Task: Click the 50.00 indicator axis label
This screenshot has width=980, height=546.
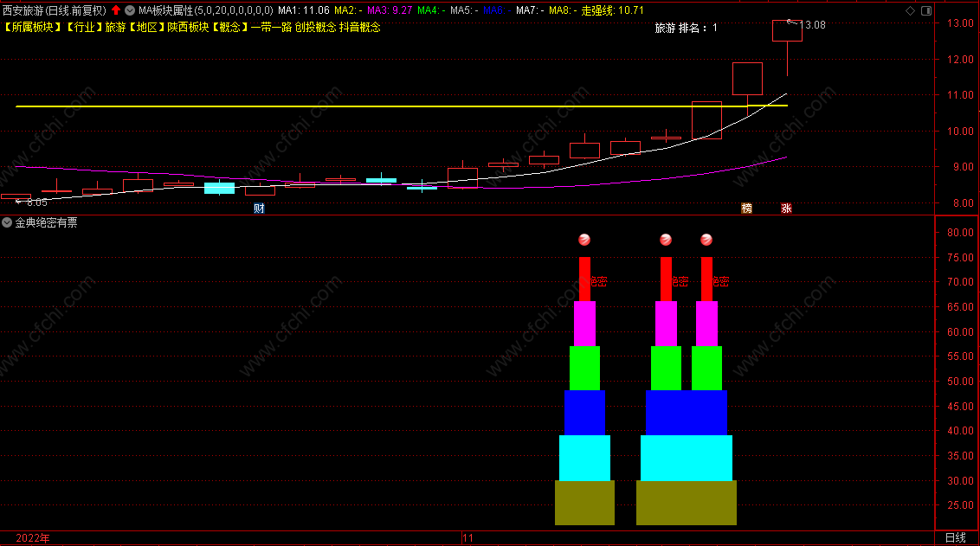Action: [x=960, y=381]
